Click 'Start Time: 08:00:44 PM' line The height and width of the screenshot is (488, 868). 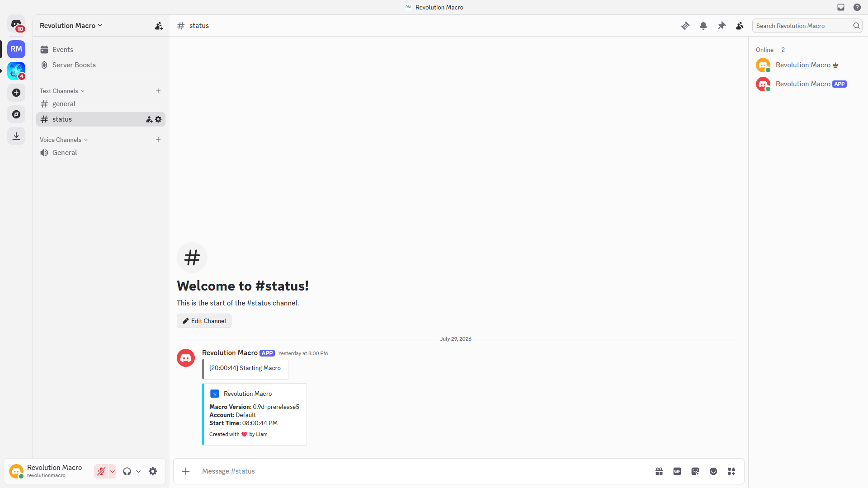(x=243, y=423)
